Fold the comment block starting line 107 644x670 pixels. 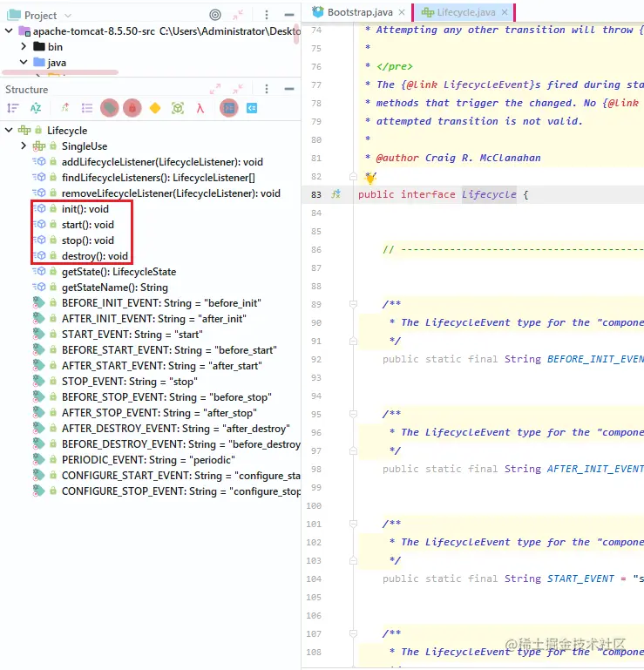353,633
